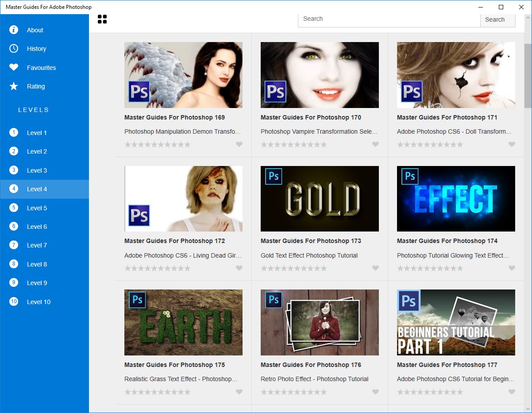The image size is (532, 413).
Task: Click the History clock icon
Action: 14,49
